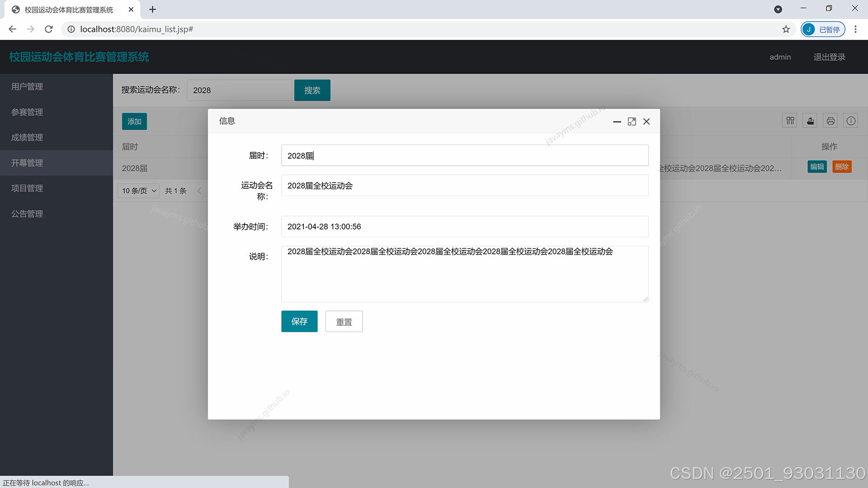The image size is (868, 488).
Task: Grab the 说明 textarea resize handle
Action: coord(645,299)
